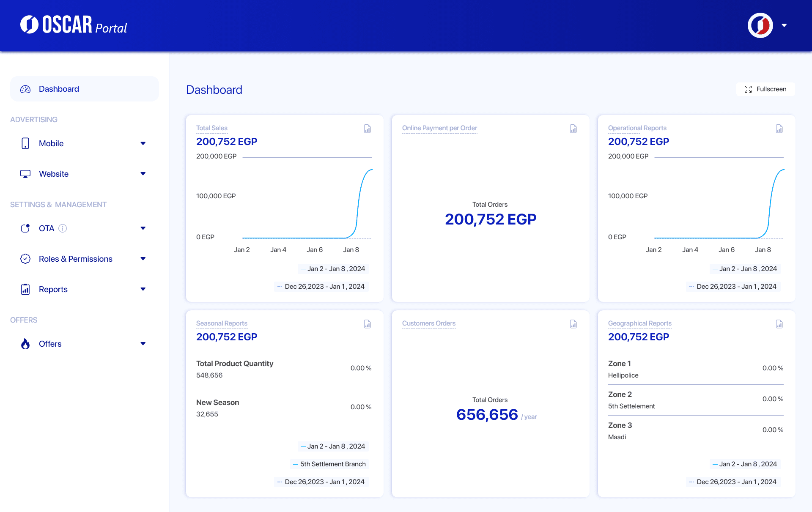The width and height of the screenshot is (812, 512).
Task: Click the Operational Reports export icon
Action: point(779,129)
